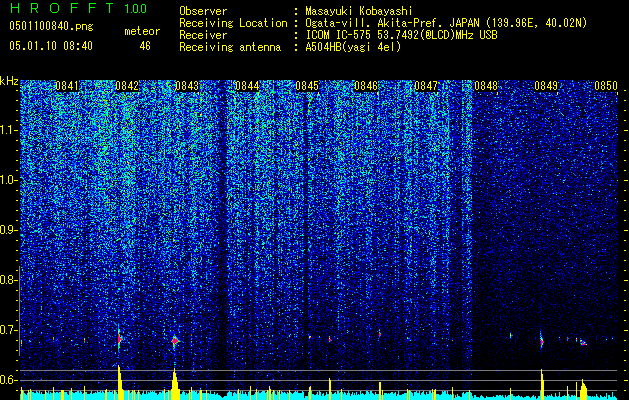The width and height of the screenshot is (629, 400).
Task: Click the Ogata-vill. Akita-Pref. JAPAN location text
Action: point(446,23)
